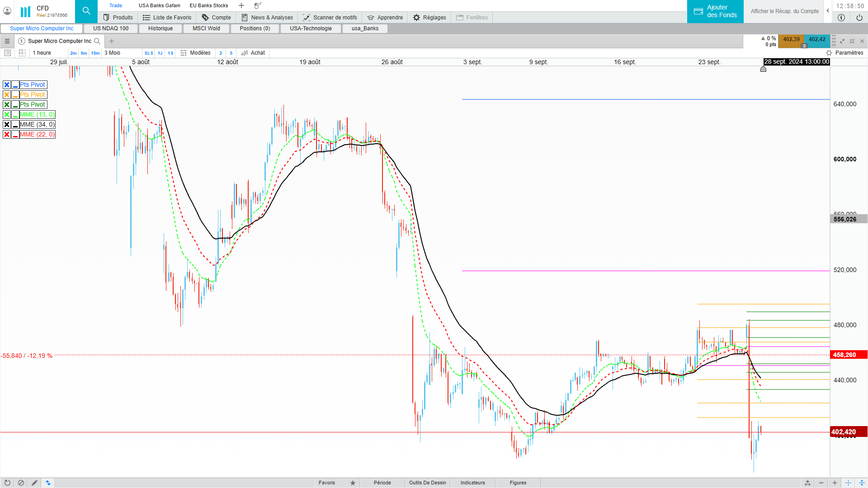The image size is (868, 488).
Task: Click the refresh chart icon at bottom left
Action: [x=7, y=483]
